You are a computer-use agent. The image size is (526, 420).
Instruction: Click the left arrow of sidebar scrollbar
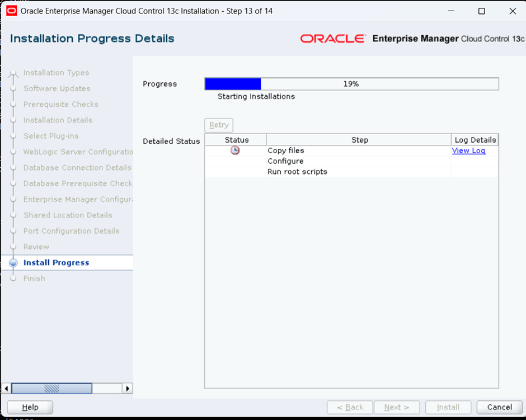coord(6,388)
